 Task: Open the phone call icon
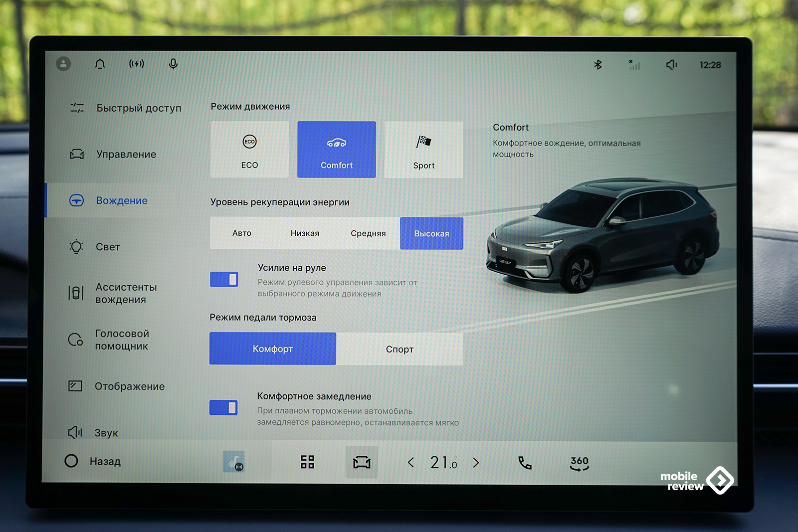tap(525, 463)
